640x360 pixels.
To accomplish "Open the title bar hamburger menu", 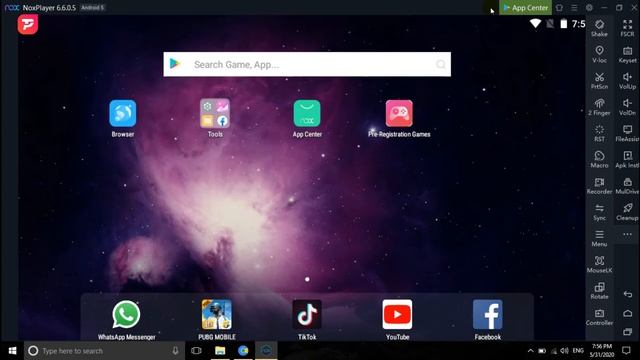I will point(574,8).
